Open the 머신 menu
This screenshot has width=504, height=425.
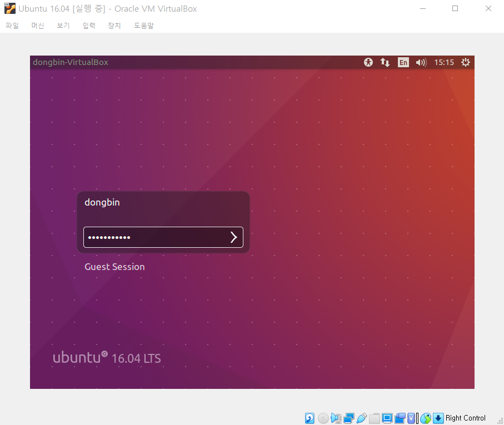38,26
